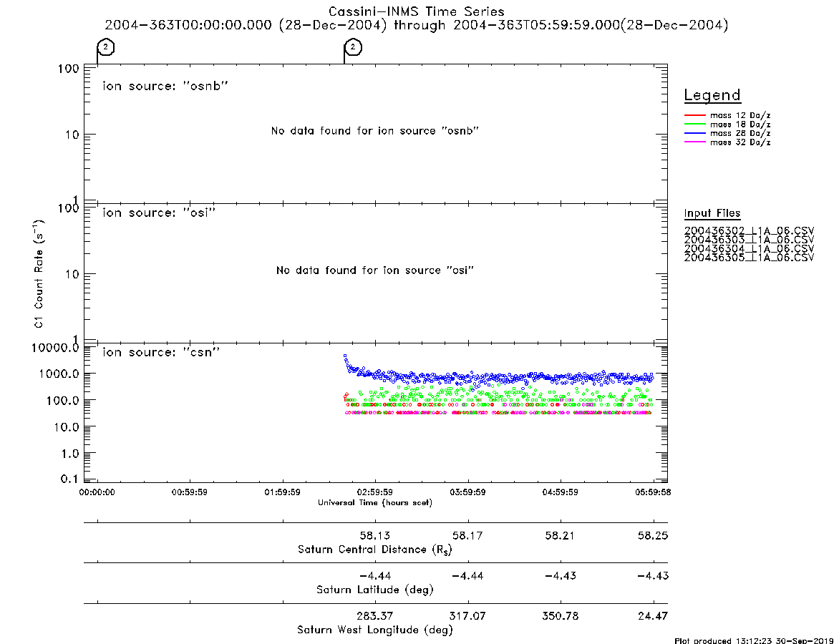Click the Input Files heading
The width and height of the screenshot is (834, 644).
pos(712,213)
